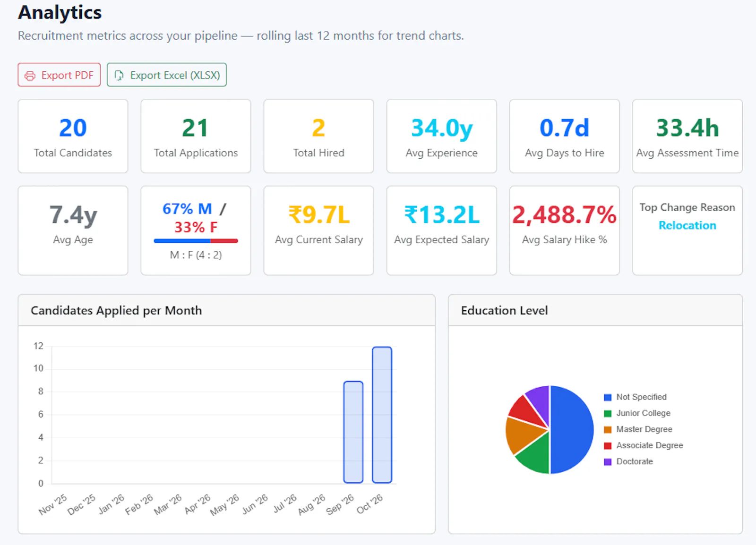The width and height of the screenshot is (756, 545).
Task: Open the Total Applications card
Action: pyautogui.click(x=196, y=136)
